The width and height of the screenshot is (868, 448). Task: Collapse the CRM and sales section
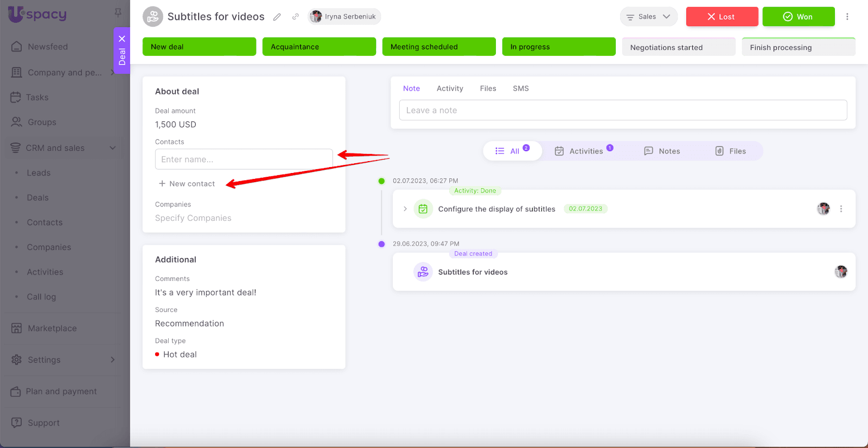[112, 148]
